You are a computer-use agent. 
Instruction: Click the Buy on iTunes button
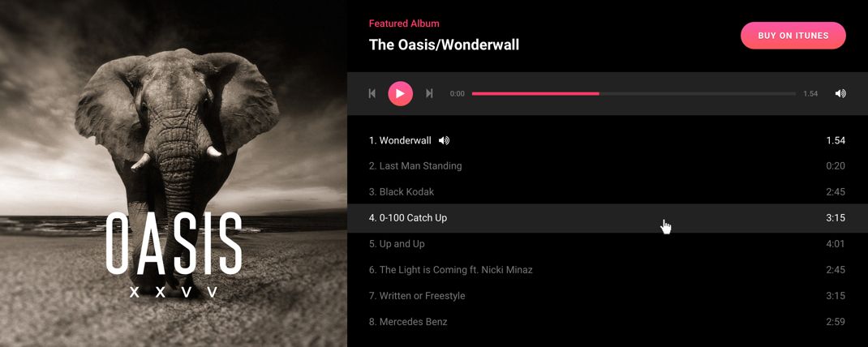click(x=793, y=36)
